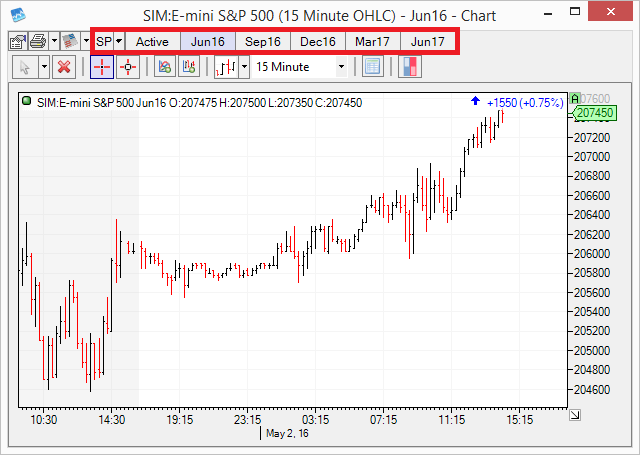Screen dimensions: 640x455
Task: Select the Jun17 contract button
Action: coord(428,42)
